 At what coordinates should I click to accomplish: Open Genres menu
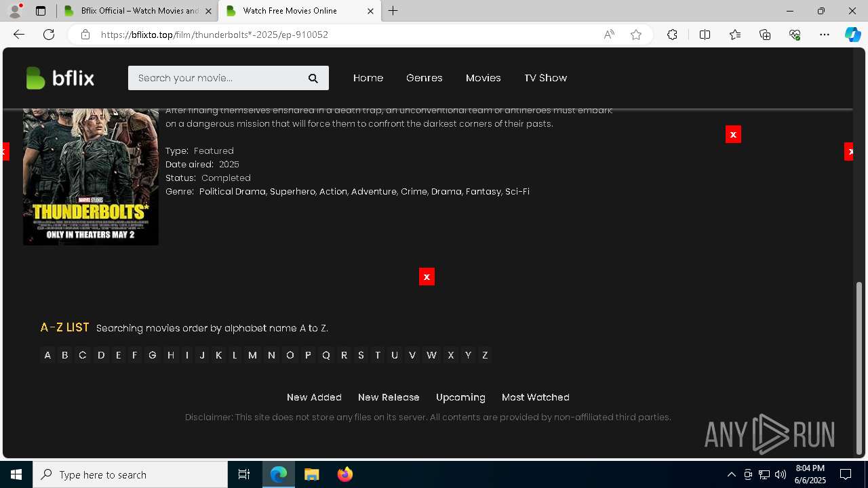click(x=425, y=78)
